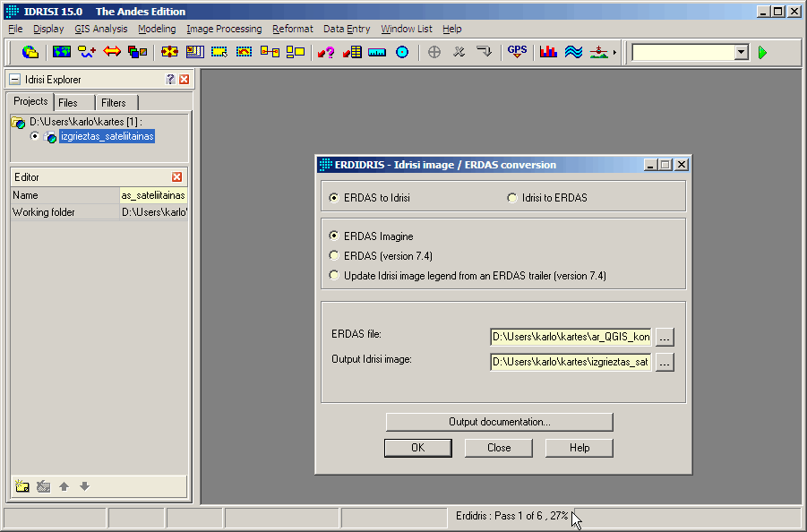Select Idrisi to ERDAS radio option
The width and height of the screenshot is (807, 532).
click(x=512, y=198)
